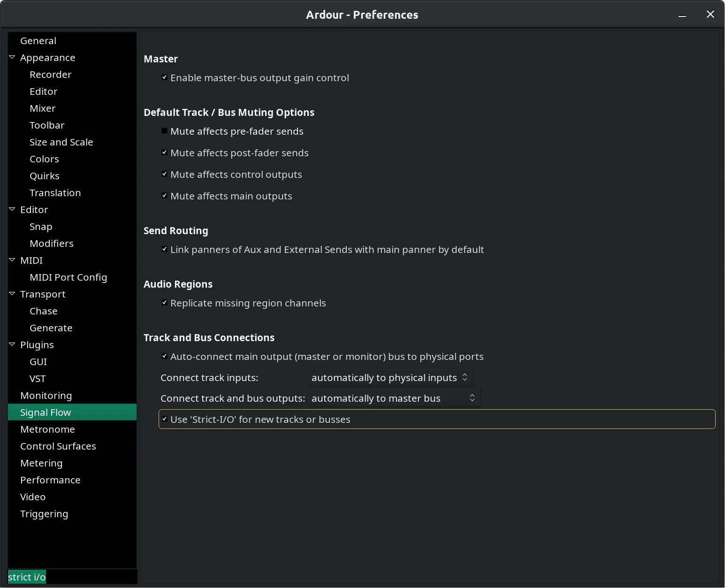725x588 pixels.
Task: Open the Connect track inputs dropdown
Action: tap(391, 378)
